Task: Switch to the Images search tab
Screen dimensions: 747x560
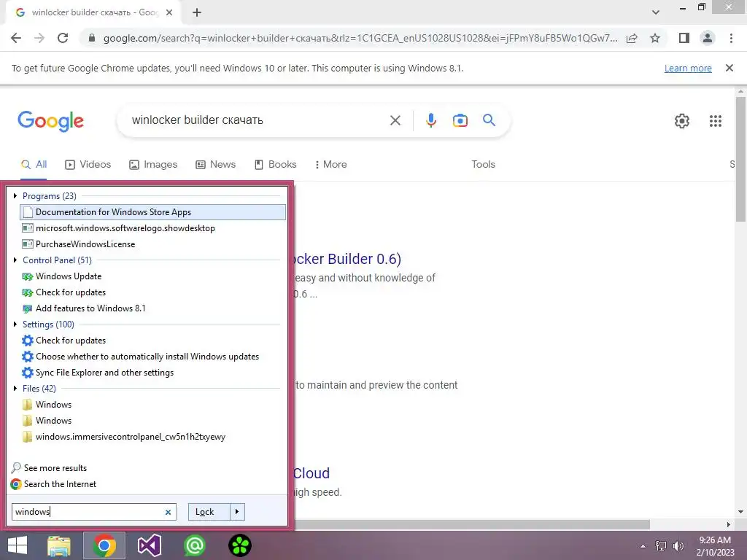Action: (153, 164)
